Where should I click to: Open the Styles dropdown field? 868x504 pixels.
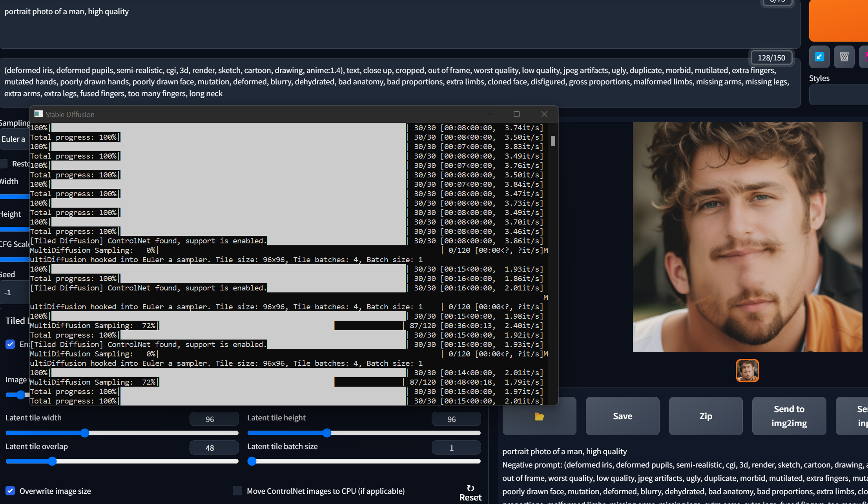coord(839,95)
